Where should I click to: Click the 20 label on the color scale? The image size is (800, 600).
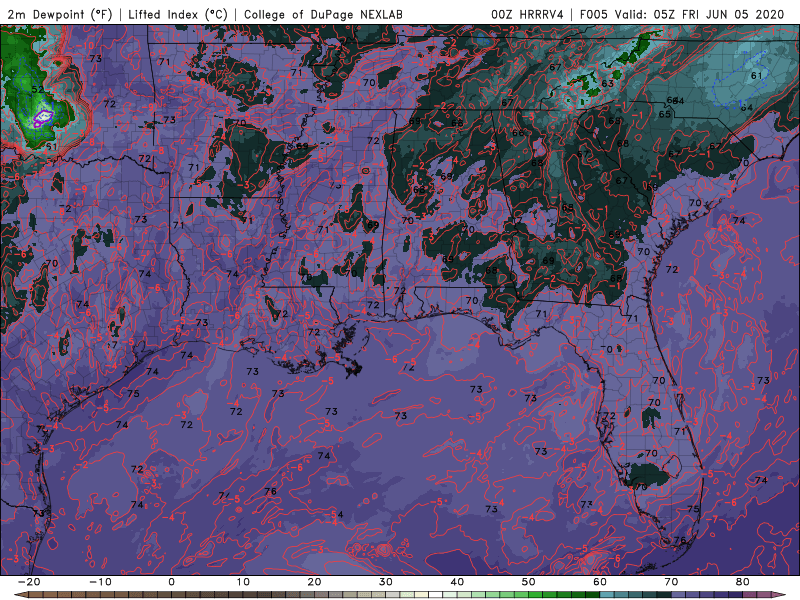314,582
